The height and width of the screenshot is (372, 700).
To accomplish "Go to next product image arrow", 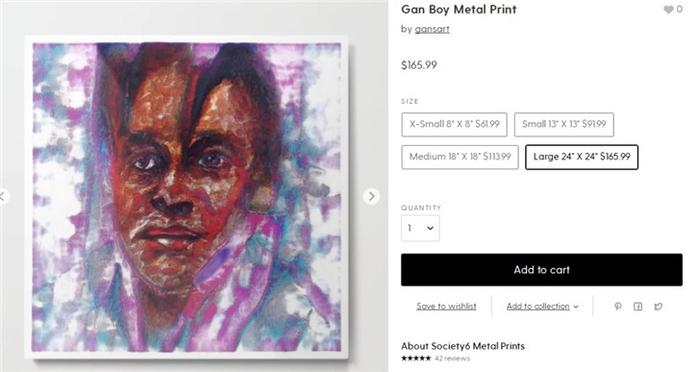I will click(x=371, y=196).
